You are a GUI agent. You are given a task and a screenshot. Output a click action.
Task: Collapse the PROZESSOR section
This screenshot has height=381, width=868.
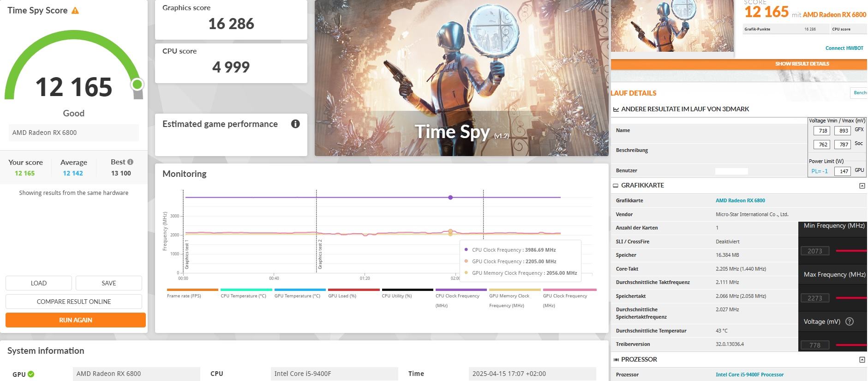862,360
